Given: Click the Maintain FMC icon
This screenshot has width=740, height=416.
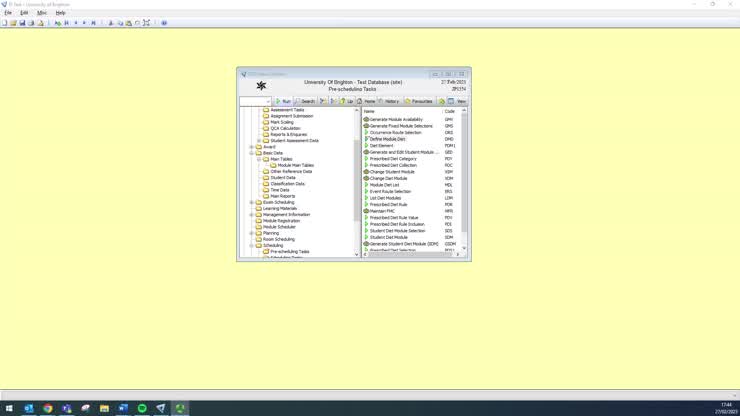Looking at the screenshot, I should coord(366,211).
